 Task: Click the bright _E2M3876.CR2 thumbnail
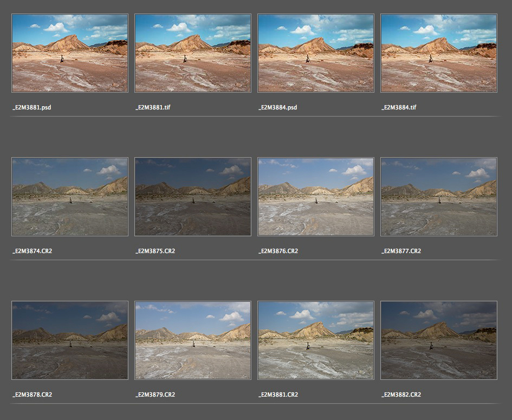click(316, 197)
